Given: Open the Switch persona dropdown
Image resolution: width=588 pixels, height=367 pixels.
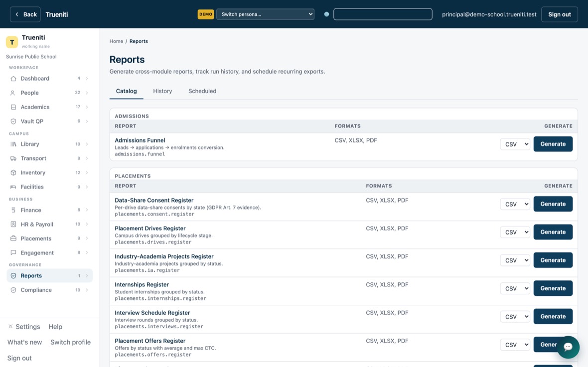Looking at the screenshot, I should tap(265, 14).
